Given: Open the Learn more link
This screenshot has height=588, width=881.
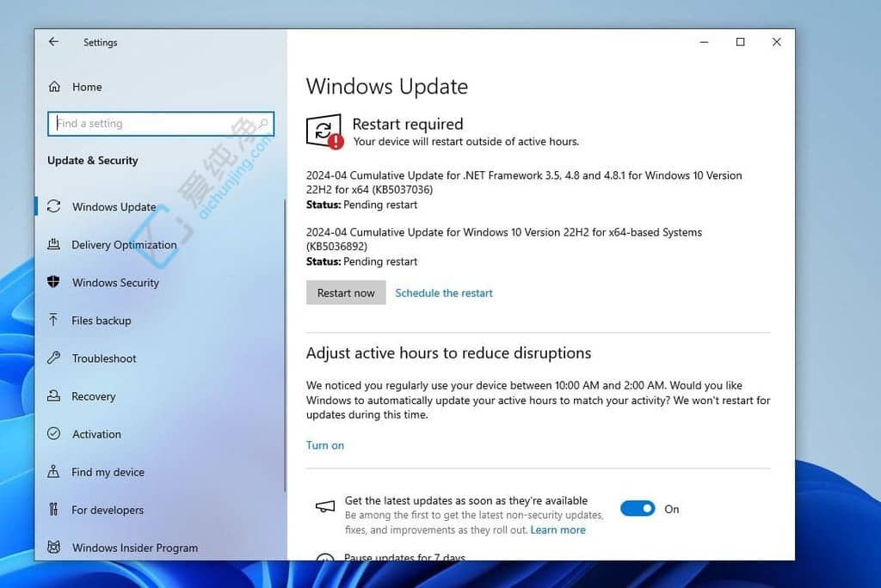Looking at the screenshot, I should click(x=558, y=530).
